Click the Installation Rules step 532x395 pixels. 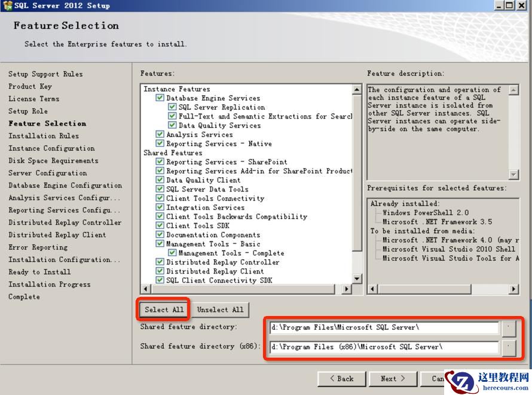(x=44, y=136)
